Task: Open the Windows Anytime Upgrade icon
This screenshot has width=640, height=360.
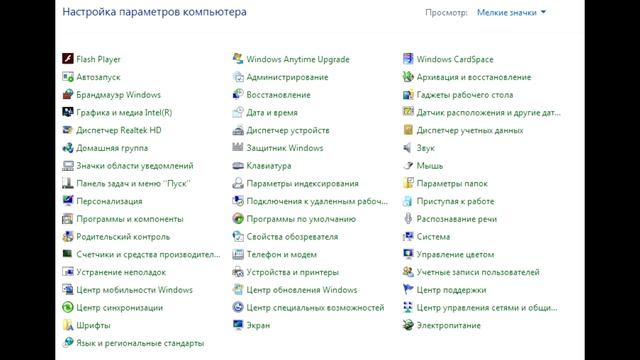Action: point(238,59)
